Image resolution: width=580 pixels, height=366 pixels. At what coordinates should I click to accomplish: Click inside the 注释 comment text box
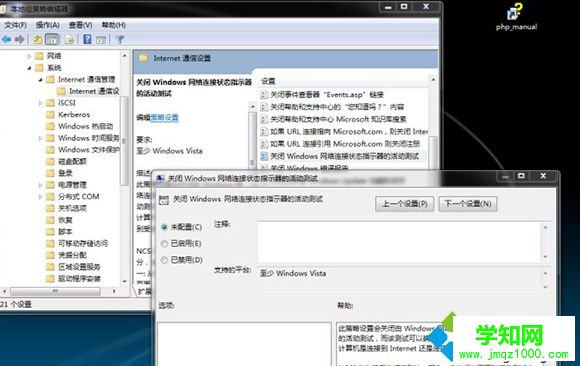[x=399, y=242]
